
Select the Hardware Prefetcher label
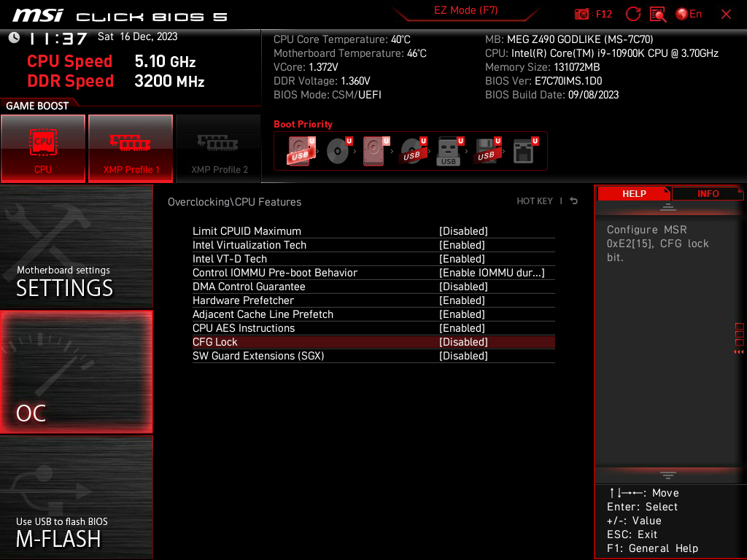[x=243, y=300]
